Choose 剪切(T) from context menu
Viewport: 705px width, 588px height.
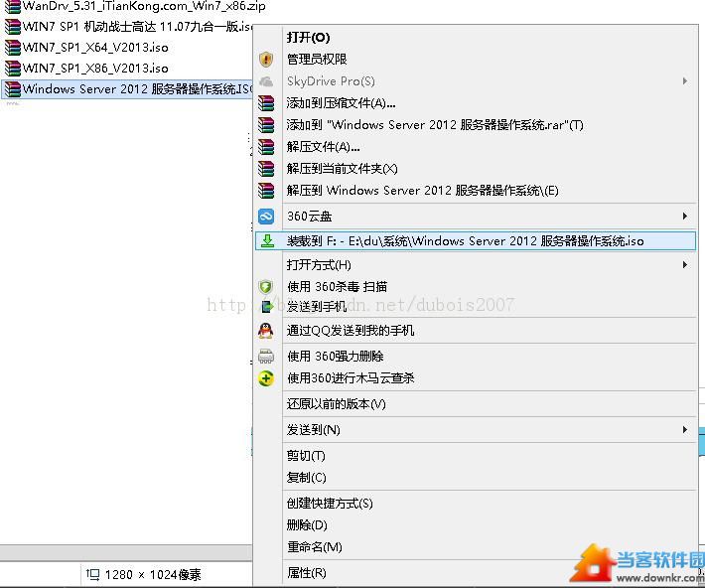476,456
